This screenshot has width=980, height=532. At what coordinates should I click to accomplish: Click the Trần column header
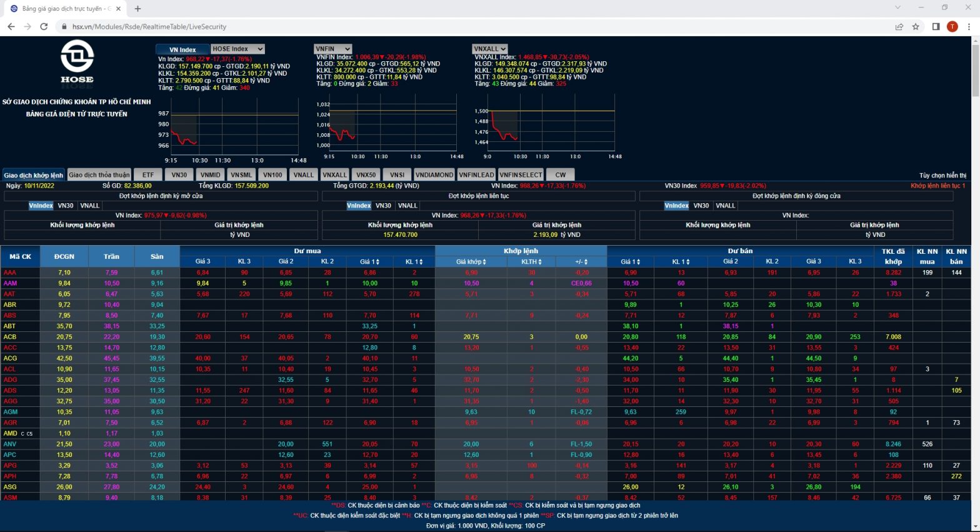pyautogui.click(x=111, y=256)
